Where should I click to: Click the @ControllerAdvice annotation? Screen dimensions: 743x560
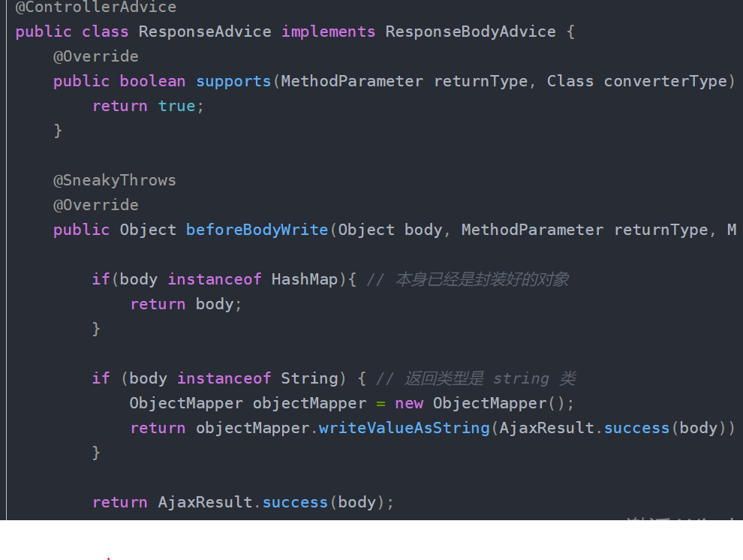click(96, 8)
